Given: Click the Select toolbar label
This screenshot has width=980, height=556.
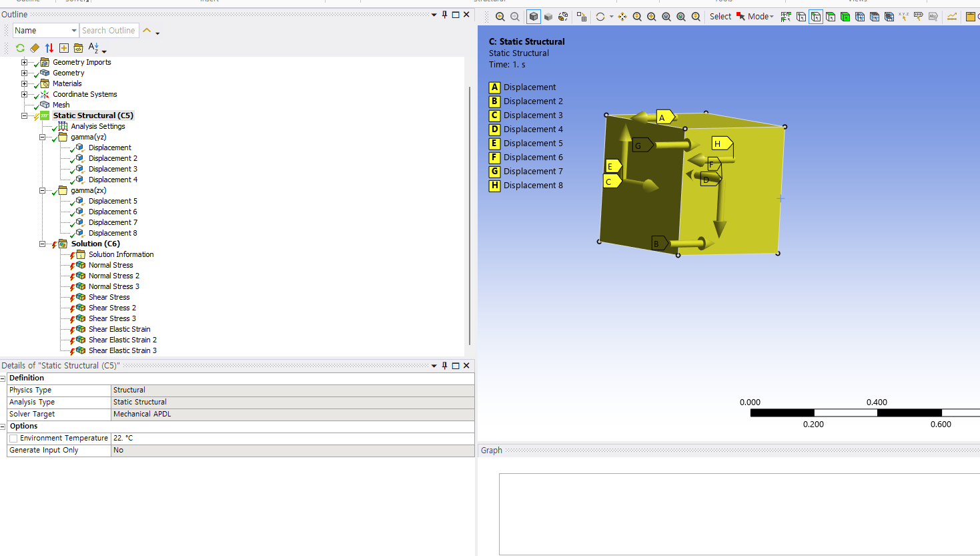Looking at the screenshot, I should (720, 17).
